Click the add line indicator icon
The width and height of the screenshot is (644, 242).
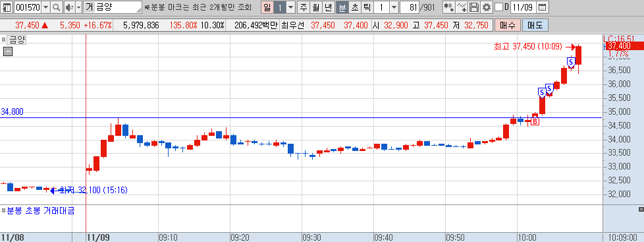pos(462,7)
